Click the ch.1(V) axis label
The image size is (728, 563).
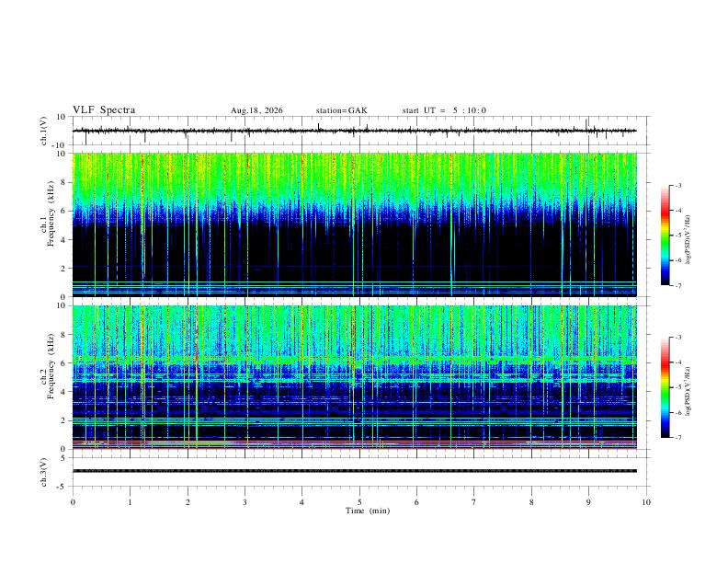coord(44,131)
